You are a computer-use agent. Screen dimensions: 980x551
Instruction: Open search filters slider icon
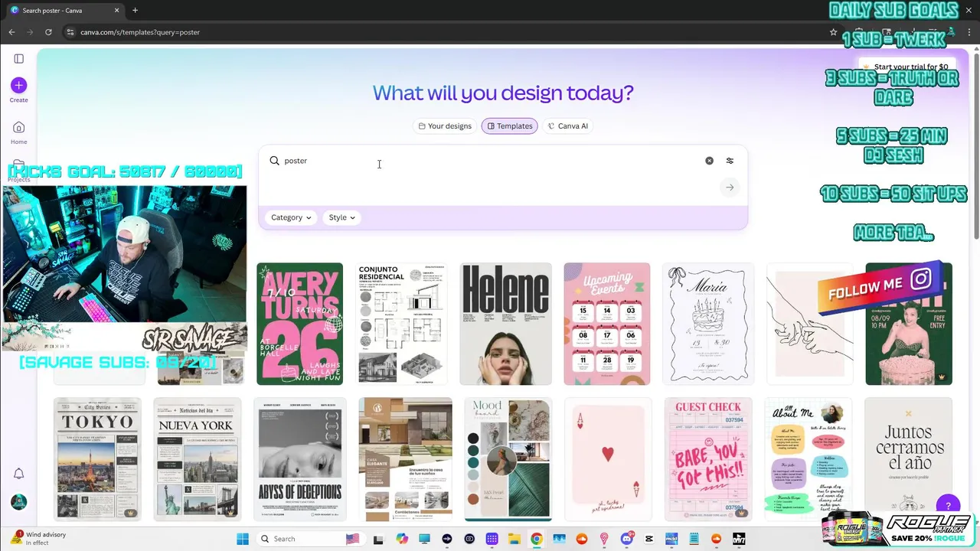pyautogui.click(x=730, y=161)
